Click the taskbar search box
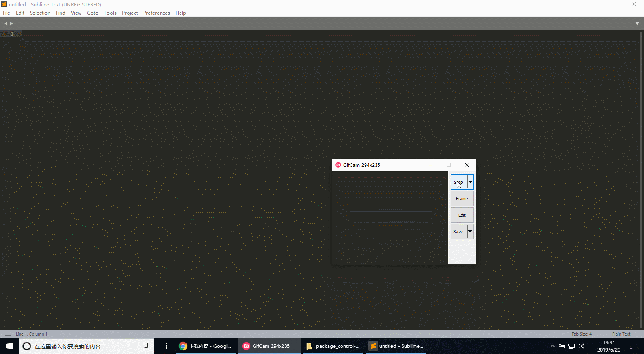Image resolution: width=644 pixels, height=354 pixels. (x=87, y=346)
